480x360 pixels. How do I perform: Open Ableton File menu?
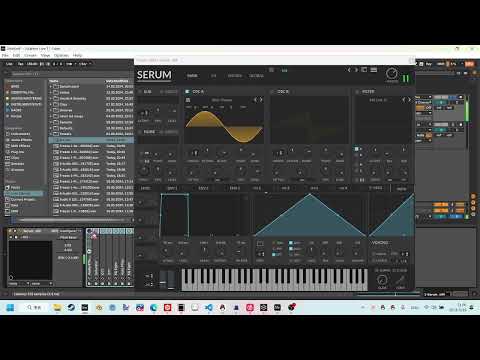pyautogui.click(x=5, y=55)
